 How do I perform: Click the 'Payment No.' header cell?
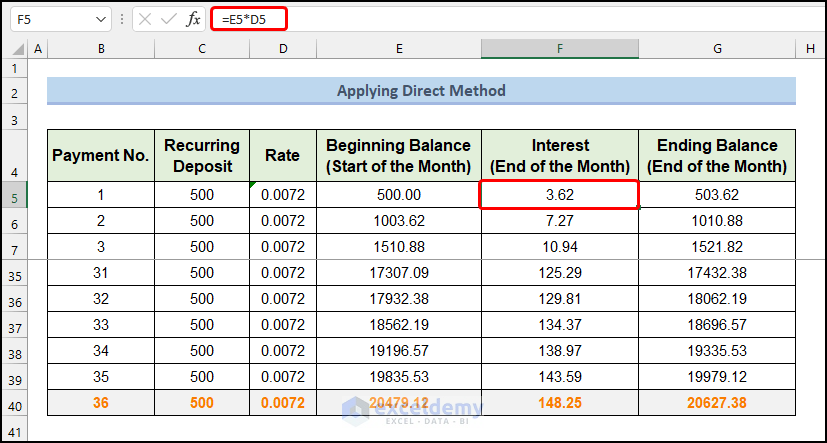tap(101, 156)
